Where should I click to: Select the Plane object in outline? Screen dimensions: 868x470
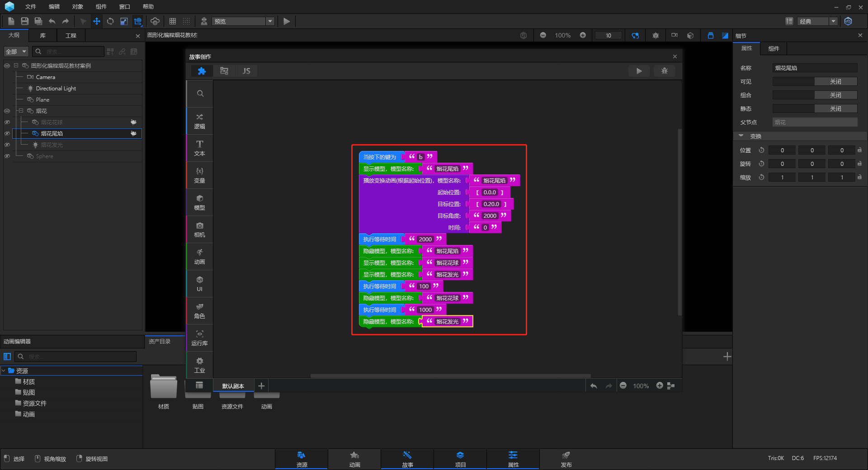42,100
